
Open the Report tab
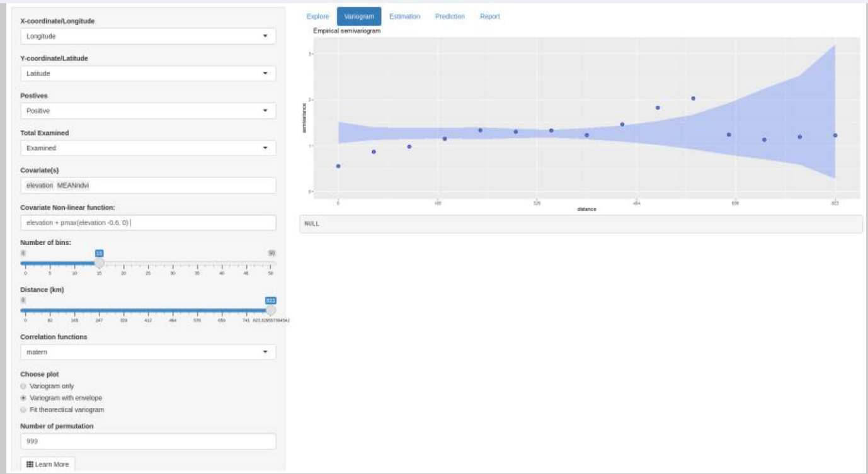[x=489, y=16]
